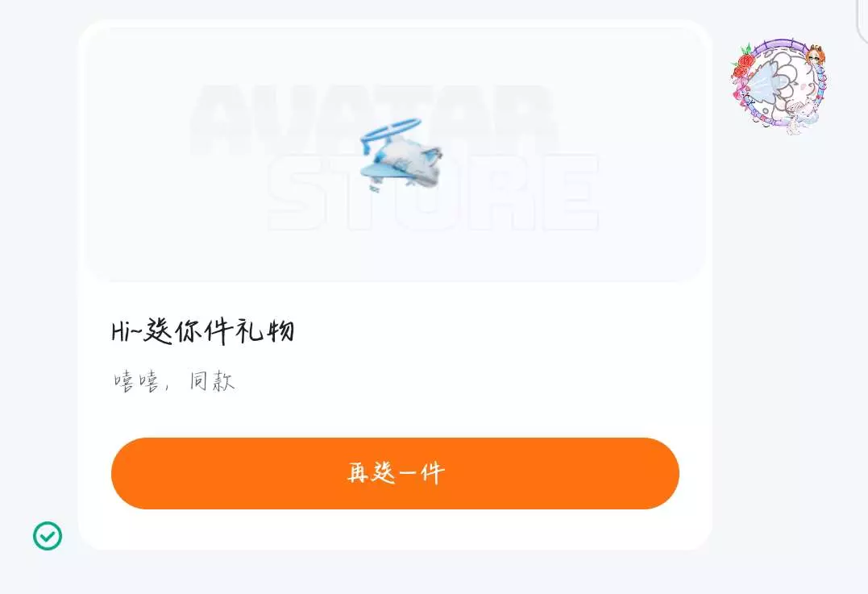Viewport: 868px width, 594px height.
Task: Click the AVATAR watermark text
Action: 372,120
